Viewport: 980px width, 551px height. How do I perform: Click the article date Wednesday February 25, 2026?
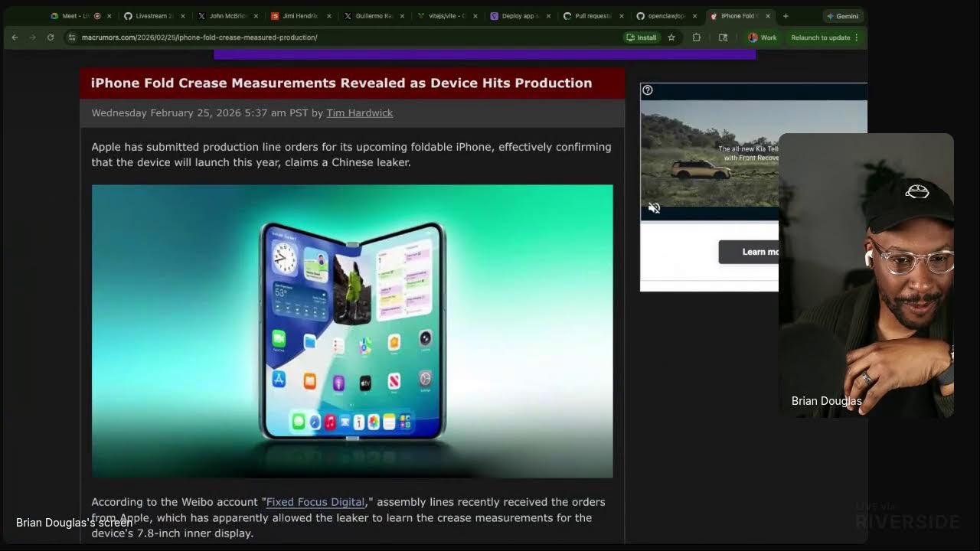coord(166,113)
